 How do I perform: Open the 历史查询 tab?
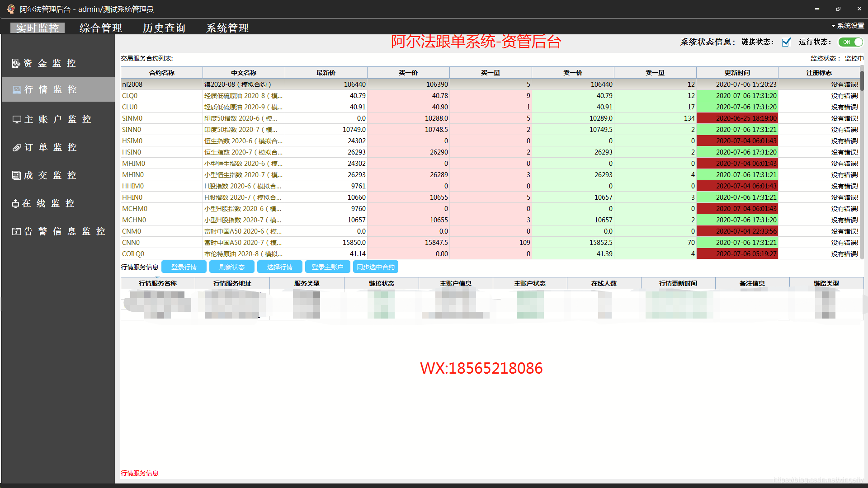click(x=164, y=28)
